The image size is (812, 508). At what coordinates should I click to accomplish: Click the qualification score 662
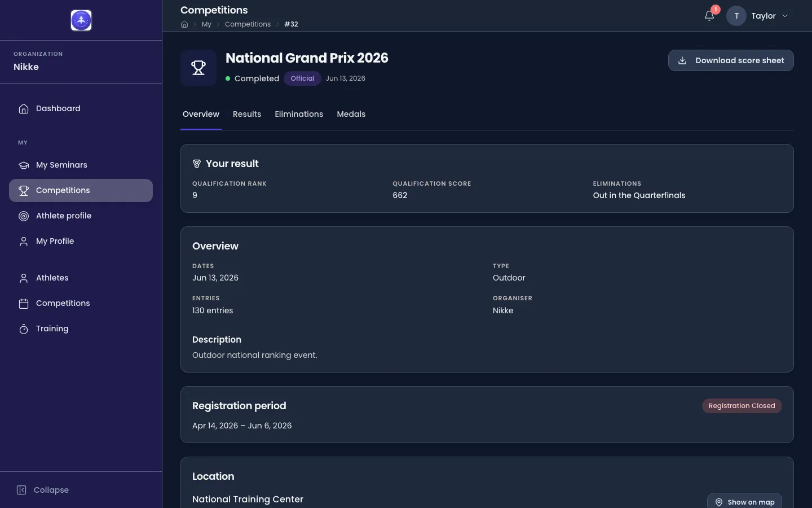(400, 195)
